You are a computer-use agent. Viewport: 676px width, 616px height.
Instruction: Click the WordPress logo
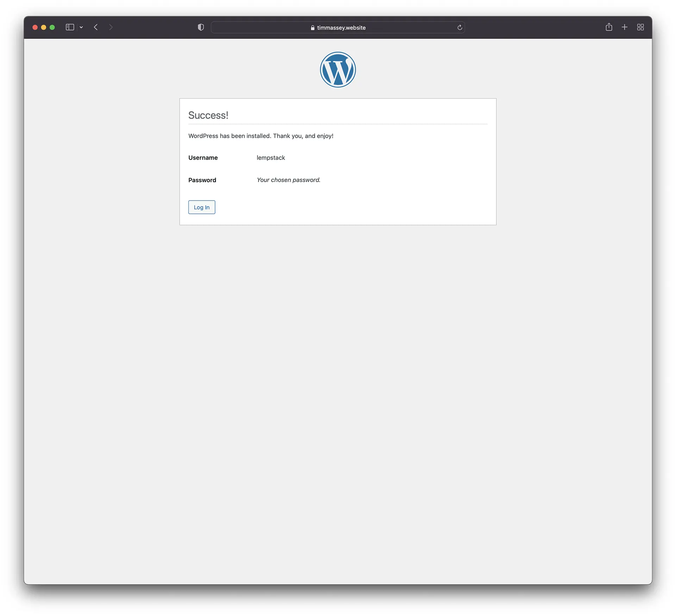pos(338,70)
